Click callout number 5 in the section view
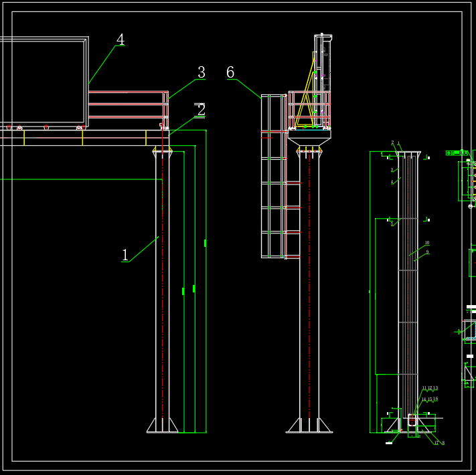 tap(392, 225)
